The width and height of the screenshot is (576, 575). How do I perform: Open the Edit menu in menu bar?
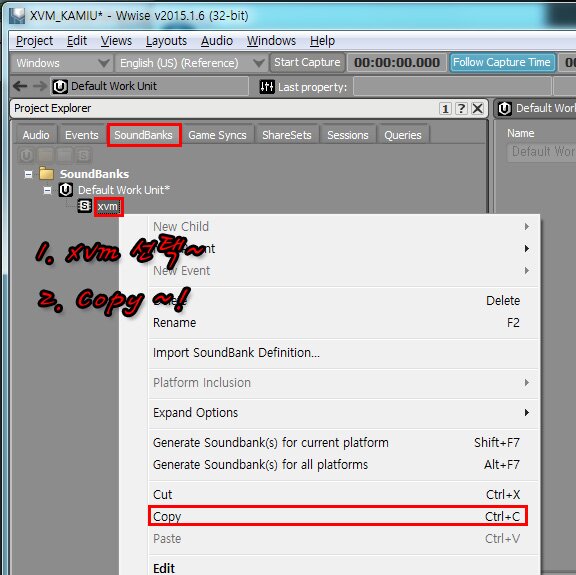[x=77, y=41]
